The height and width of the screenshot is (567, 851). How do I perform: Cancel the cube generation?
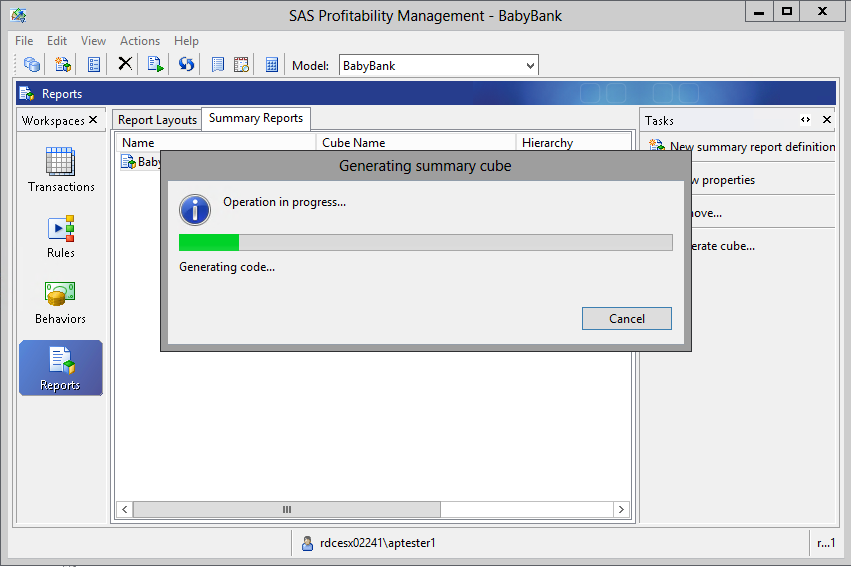pos(626,319)
